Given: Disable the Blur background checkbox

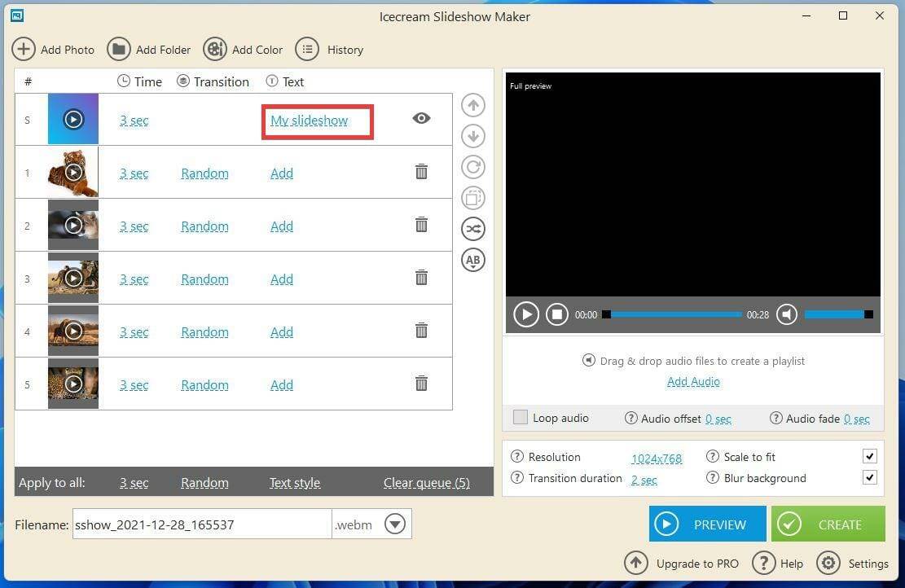Looking at the screenshot, I should click(x=869, y=478).
